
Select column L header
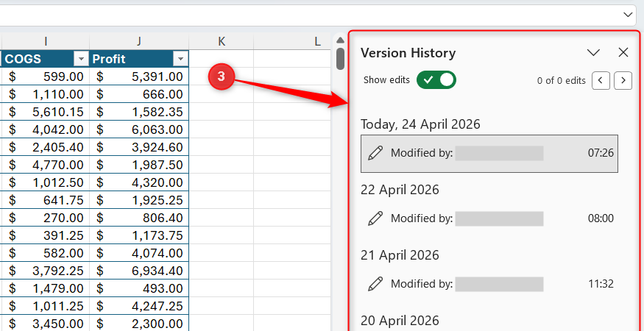click(292, 41)
